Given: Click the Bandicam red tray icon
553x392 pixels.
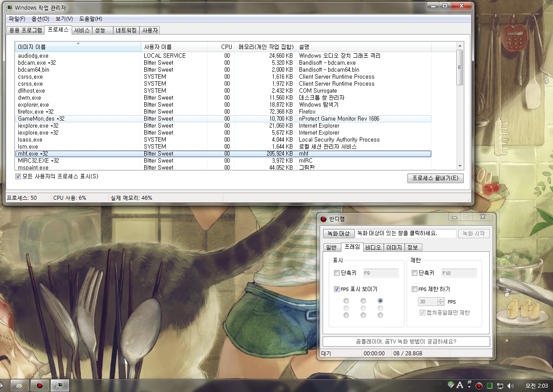Looking at the screenshot, I should pos(479,385).
